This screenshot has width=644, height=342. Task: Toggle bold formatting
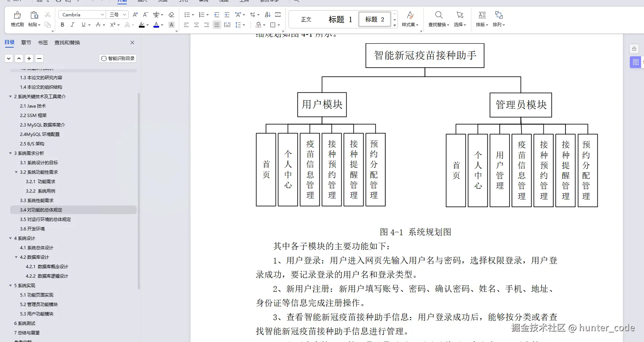tap(63, 25)
